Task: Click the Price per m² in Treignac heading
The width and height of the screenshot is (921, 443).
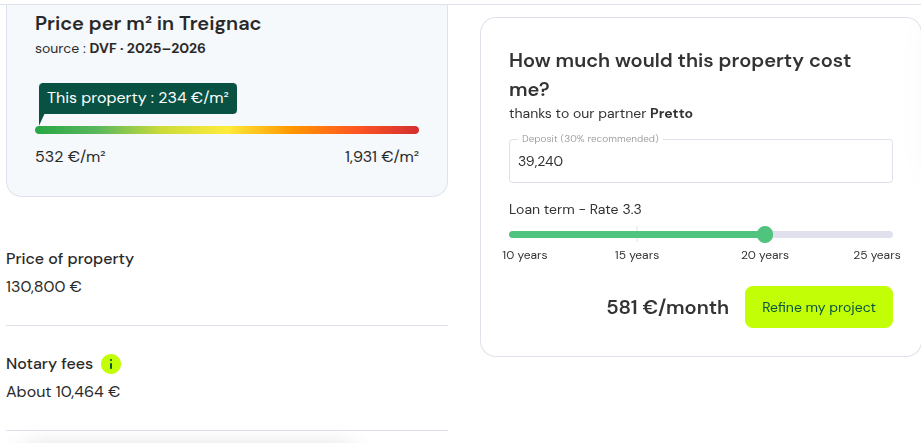Action: tap(148, 24)
